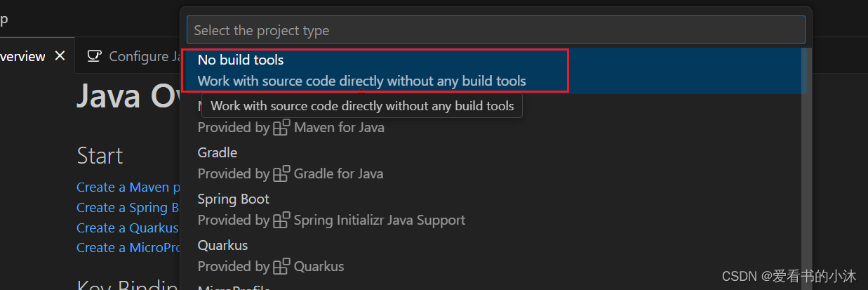Close the overview tab
The width and height of the screenshot is (868, 290).
tap(60, 56)
